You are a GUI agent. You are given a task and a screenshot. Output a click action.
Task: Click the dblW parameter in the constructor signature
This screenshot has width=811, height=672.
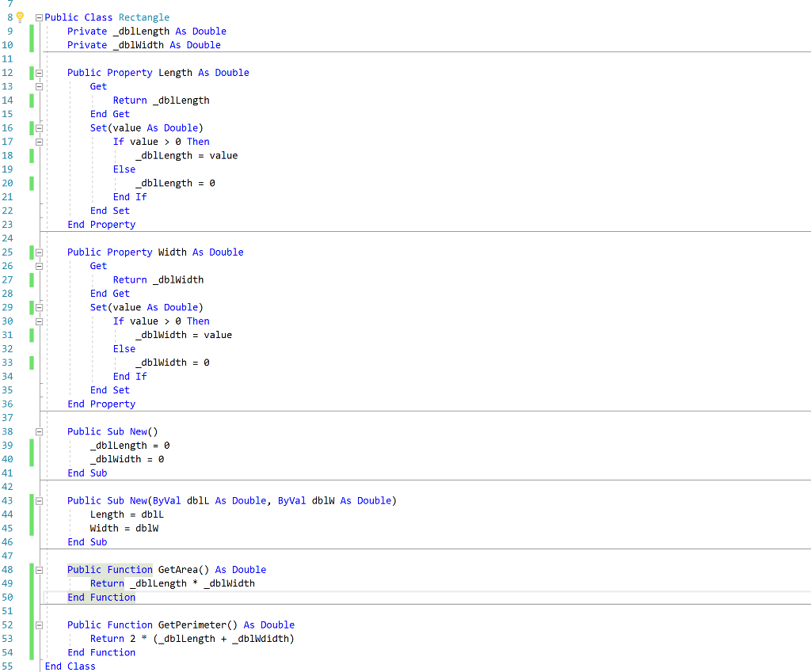tap(323, 501)
